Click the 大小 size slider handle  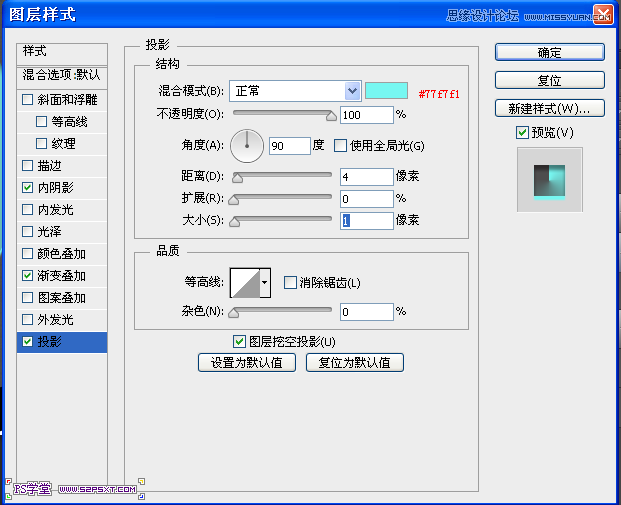[234, 222]
